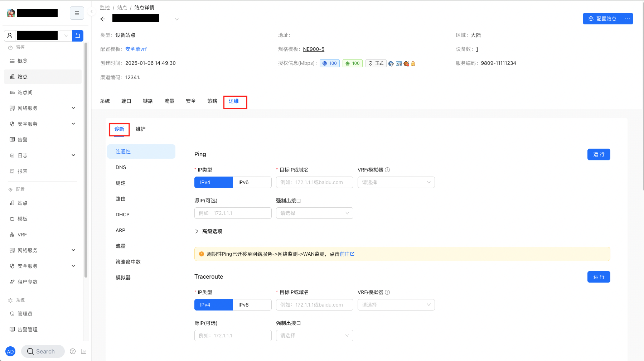The image size is (644, 361).
Task: Click the chart icon in bottom bar
Action: [83, 351]
